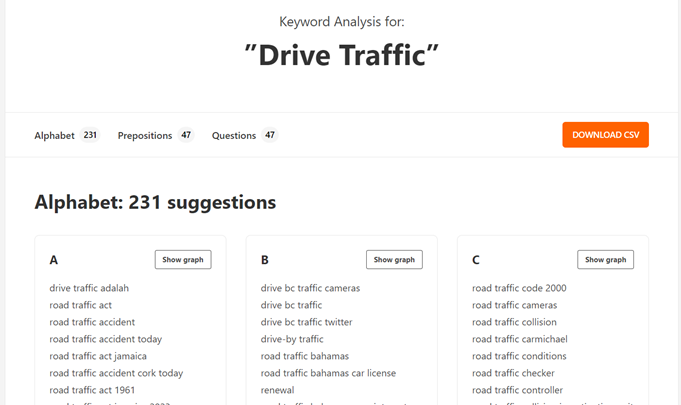Image resolution: width=681 pixels, height=405 pixels.
Task: Click 'drive bc traffic twitter' suggestion
Action: tap(306, 322)
